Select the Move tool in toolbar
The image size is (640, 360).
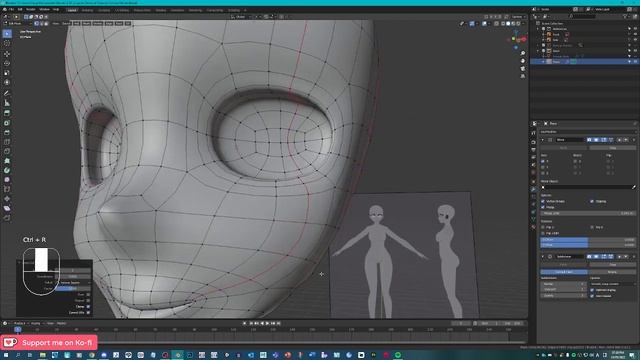click(x=7, y=54)
